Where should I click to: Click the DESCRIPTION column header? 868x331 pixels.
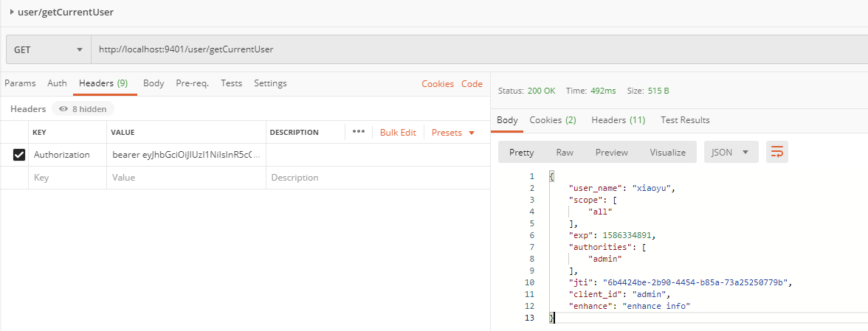coord(294,133)
